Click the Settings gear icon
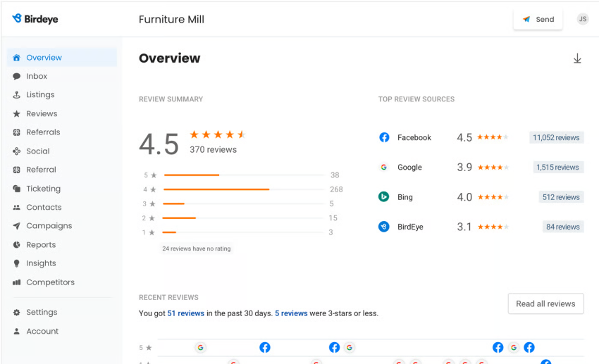This screenshot has height=364, width=599. point(16,313)
